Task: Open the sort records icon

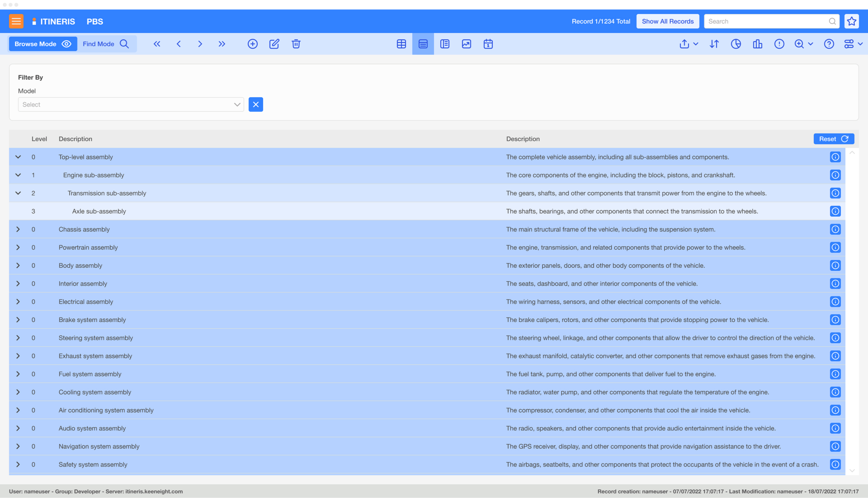Action: tap(714, 44)
